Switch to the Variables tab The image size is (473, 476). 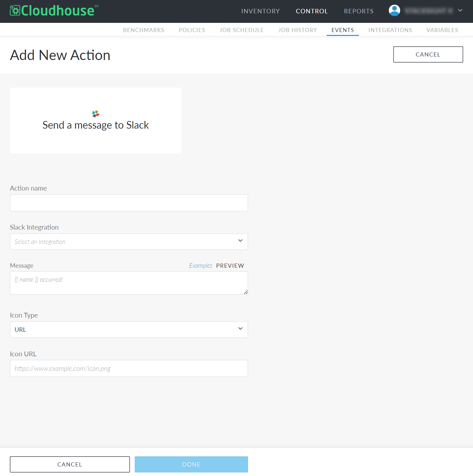point(442,30)
